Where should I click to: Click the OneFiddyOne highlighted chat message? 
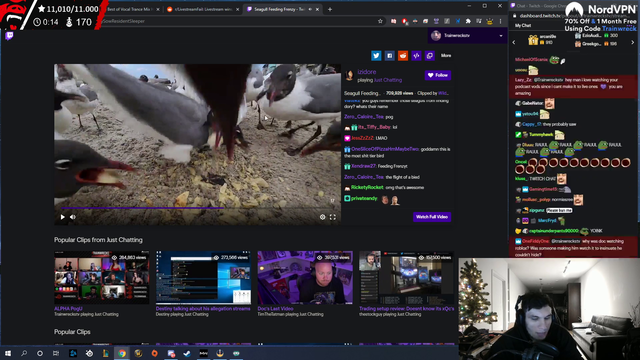click(x=573, y=247)
